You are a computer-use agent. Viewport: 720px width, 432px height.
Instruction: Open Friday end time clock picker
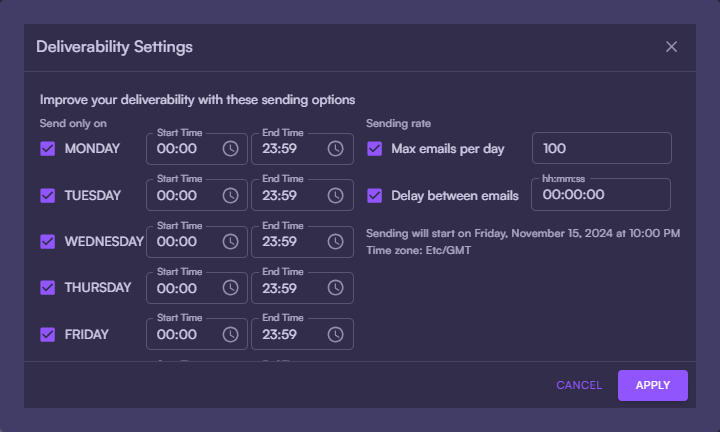(x=335, y=334)
